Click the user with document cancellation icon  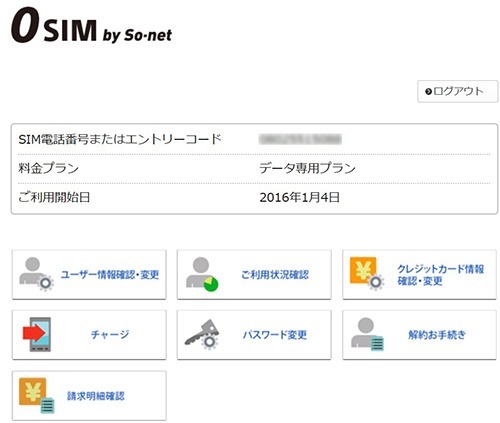tap(367, 334)
